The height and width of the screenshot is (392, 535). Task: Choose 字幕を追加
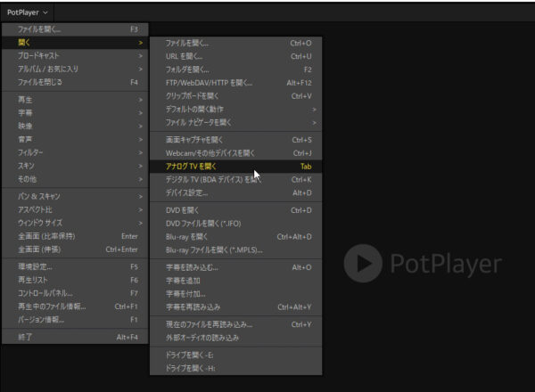coord(235,281)
